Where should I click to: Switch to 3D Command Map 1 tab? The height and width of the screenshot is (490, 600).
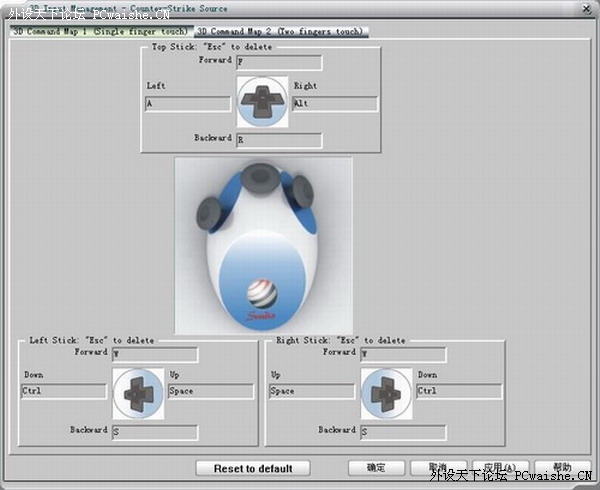click(100, 32)
